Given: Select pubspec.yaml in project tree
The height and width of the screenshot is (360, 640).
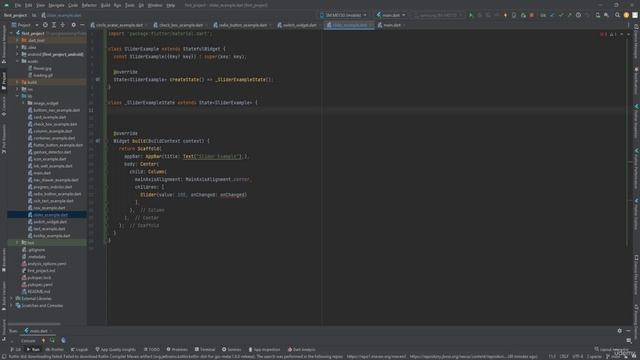Looking at the screenshot, I should (40, 284).
